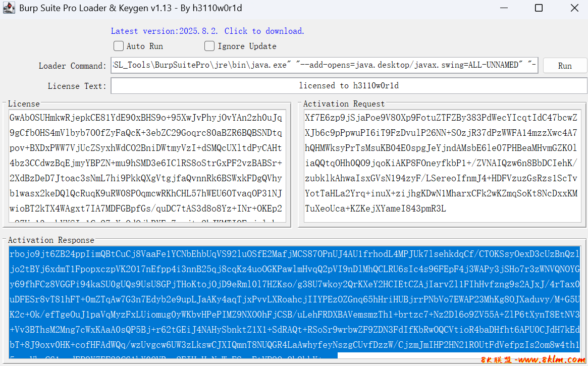The image size is (588, 366).
Task: Click into the License Text field
Action: pyautogui.click(x=349, y=86)
